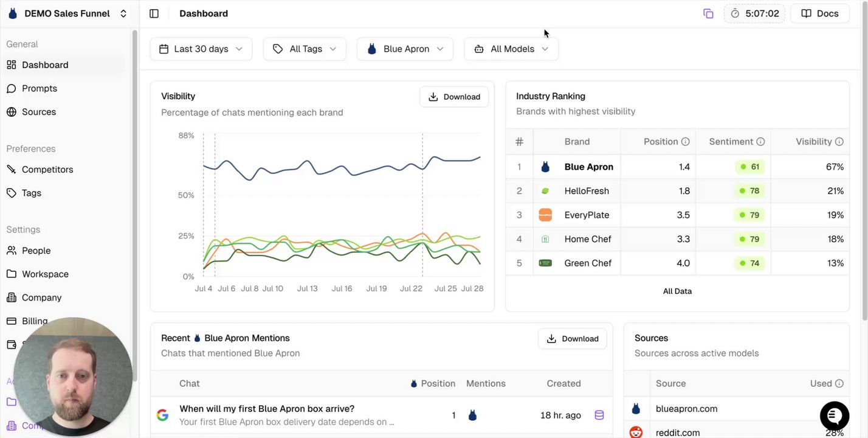Open the Docs link
Screen dimensions: 868x438
coord(819,13)
